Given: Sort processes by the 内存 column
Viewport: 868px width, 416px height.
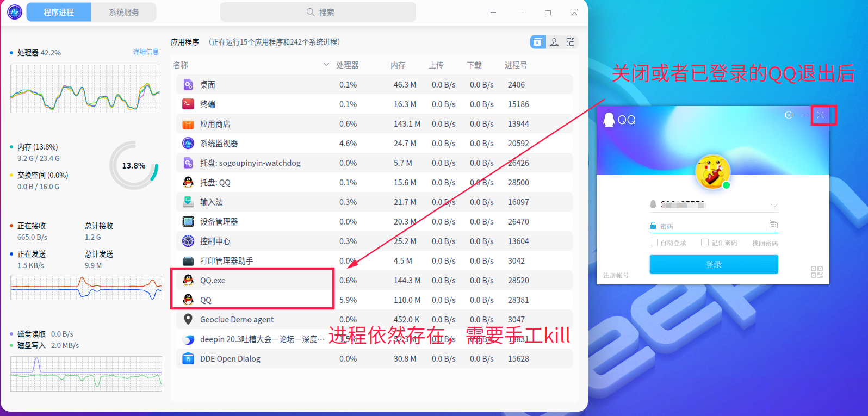Looking at the screenshot, I should point(398,65).
